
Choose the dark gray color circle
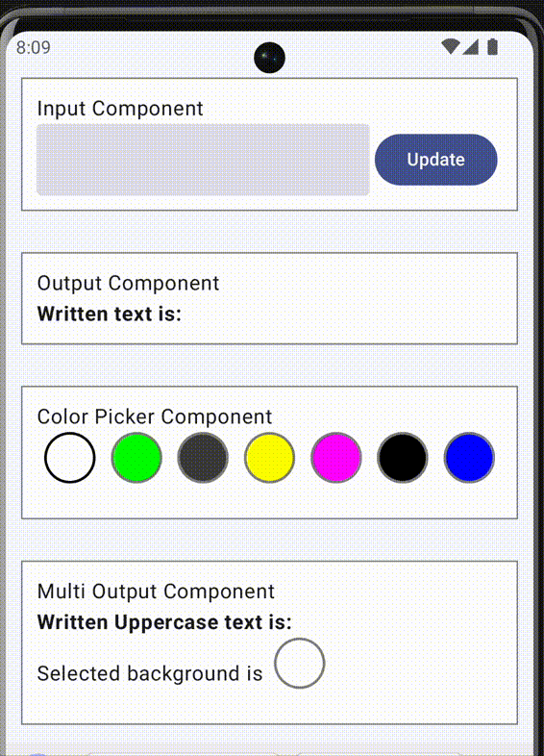point(203,458)
